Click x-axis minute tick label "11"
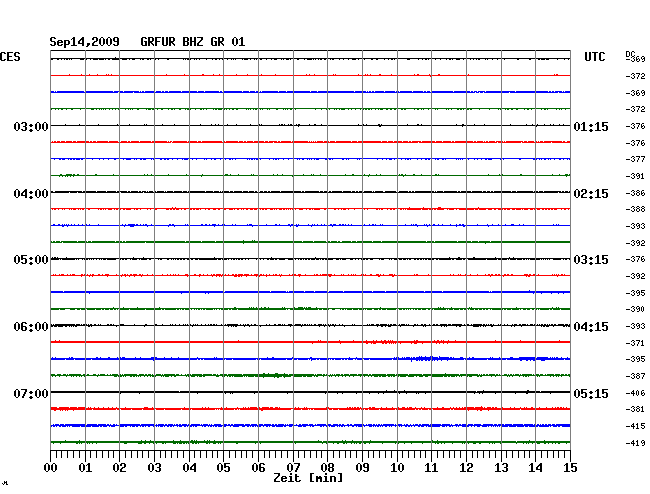The image size is (650, 494). (x=431, y=468)
